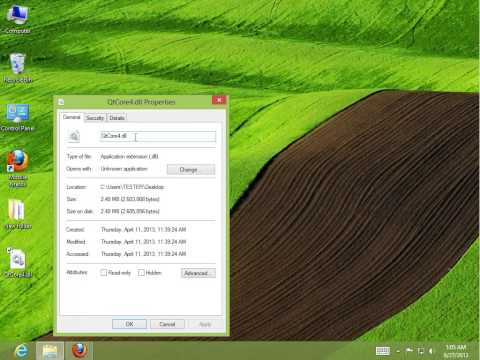This screenshot has height=360, width=480.
Task: Open the network status tray icon
Action: pyautogui.click(x=421, y=351)
